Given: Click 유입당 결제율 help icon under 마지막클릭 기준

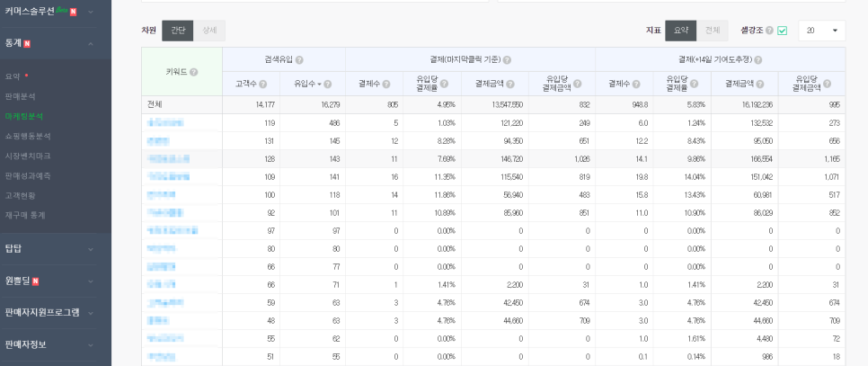Looking at the screenshot, I should point(444,84).
